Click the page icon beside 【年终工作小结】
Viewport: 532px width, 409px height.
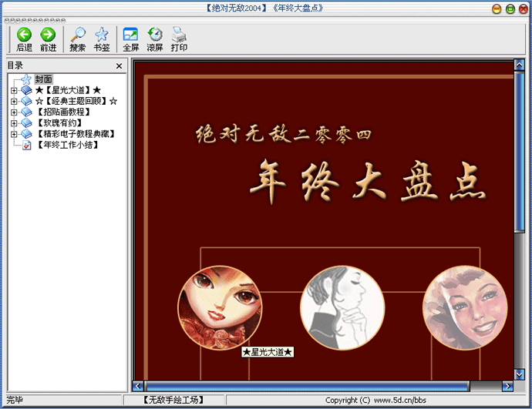[27, 146]
